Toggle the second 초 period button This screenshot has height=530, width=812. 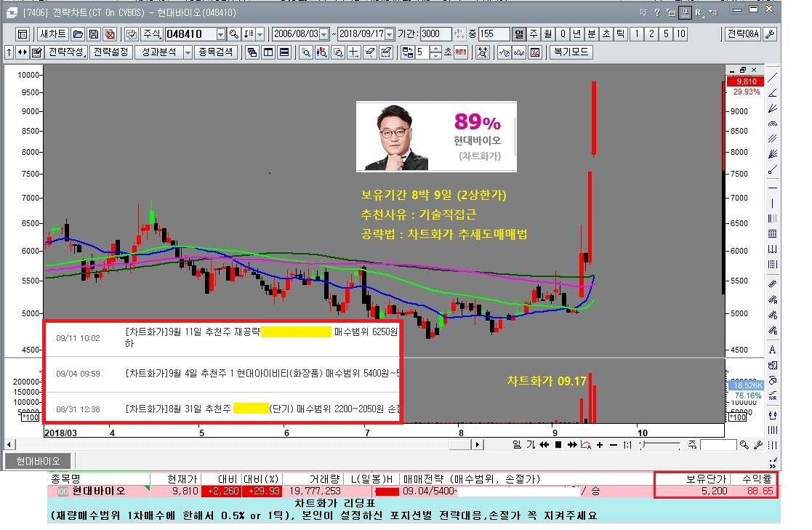click(x=606, y=34)
